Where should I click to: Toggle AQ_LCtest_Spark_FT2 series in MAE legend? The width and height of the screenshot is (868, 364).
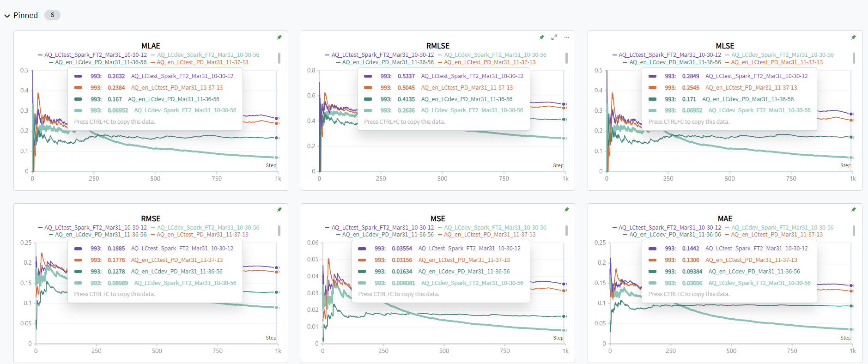(x=667, y=228)
